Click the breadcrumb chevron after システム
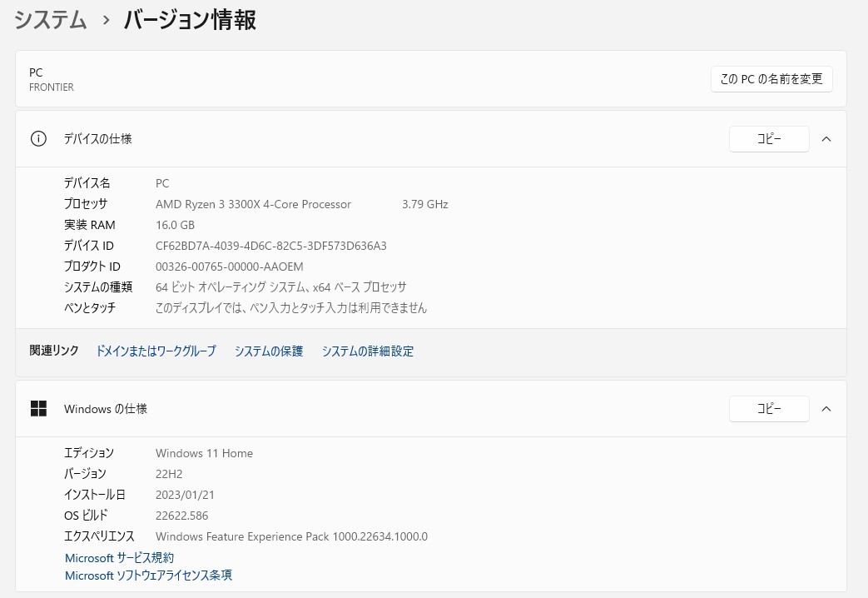The image size is (868, 598). 106,21
